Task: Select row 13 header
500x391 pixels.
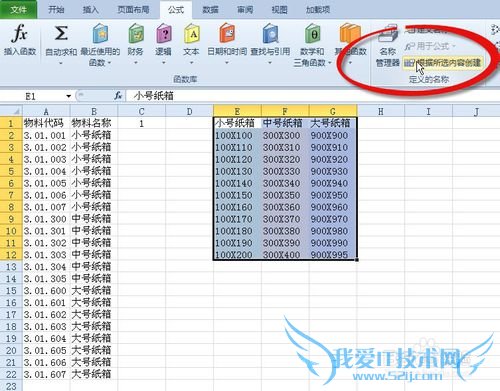Action: click(11, 267)
